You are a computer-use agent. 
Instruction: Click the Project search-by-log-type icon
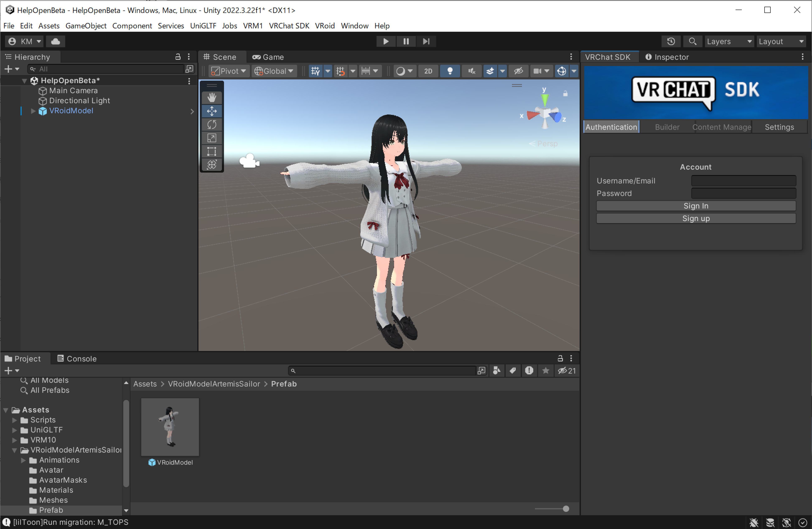click(529, 370)
